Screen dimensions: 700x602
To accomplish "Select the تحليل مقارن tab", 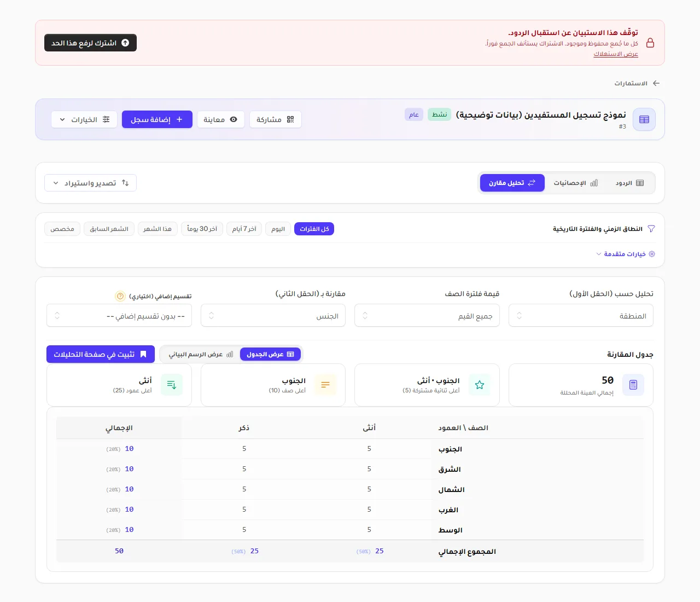I will (x=512, y=183).
